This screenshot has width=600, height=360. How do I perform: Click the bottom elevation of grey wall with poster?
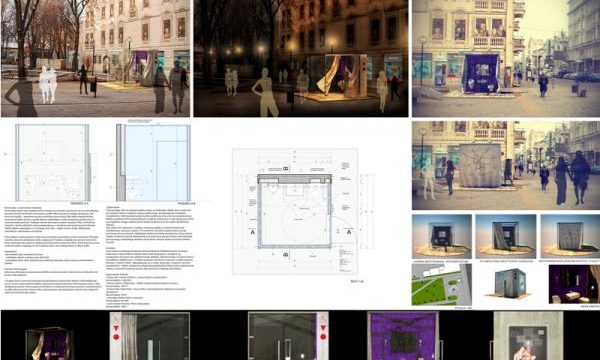click(x=528, y=336)
